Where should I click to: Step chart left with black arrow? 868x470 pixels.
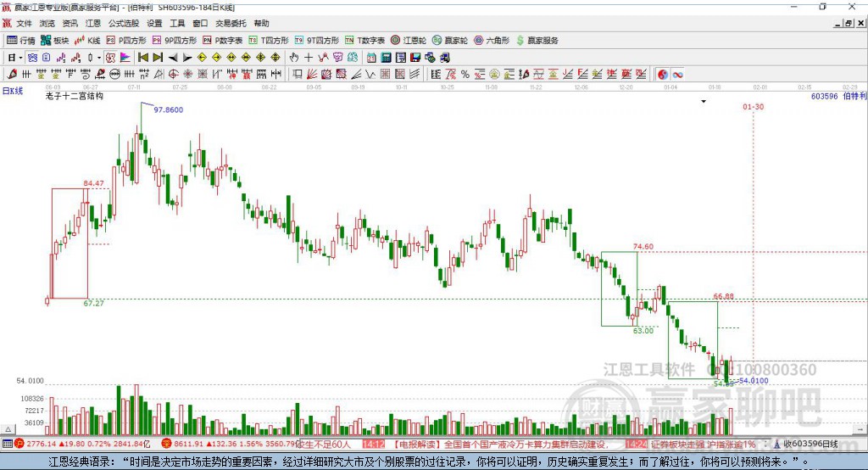(x=173, y=58)
